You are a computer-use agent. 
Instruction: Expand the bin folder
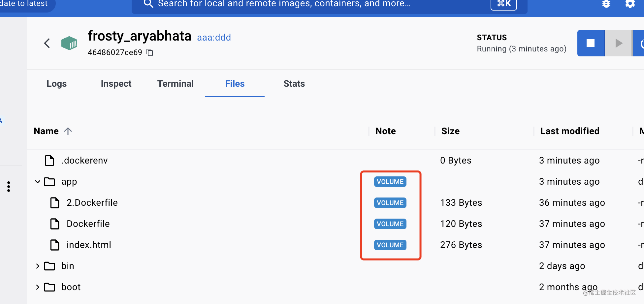click(38, 266)
